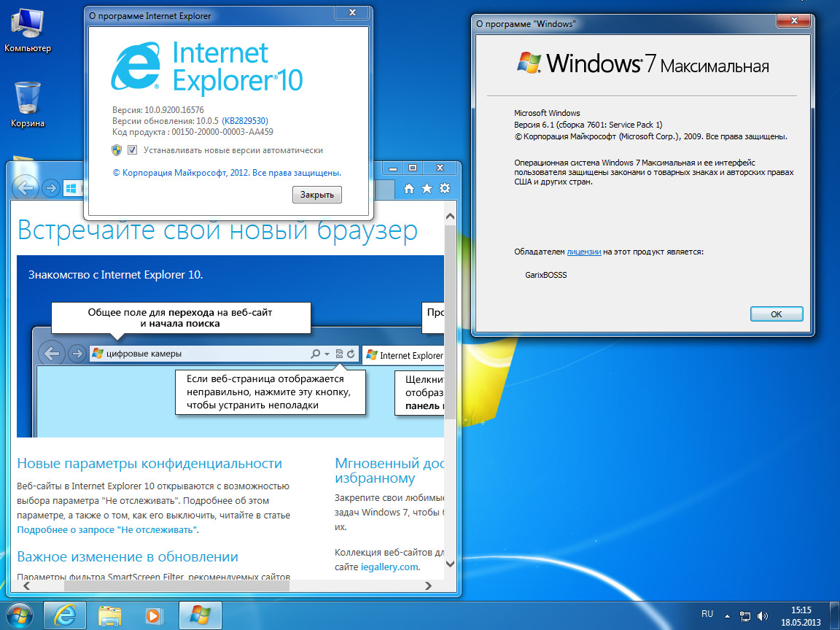Click the refresh icon in sample address bar
This screenshot has width=840, height=630.
[351, 354]
